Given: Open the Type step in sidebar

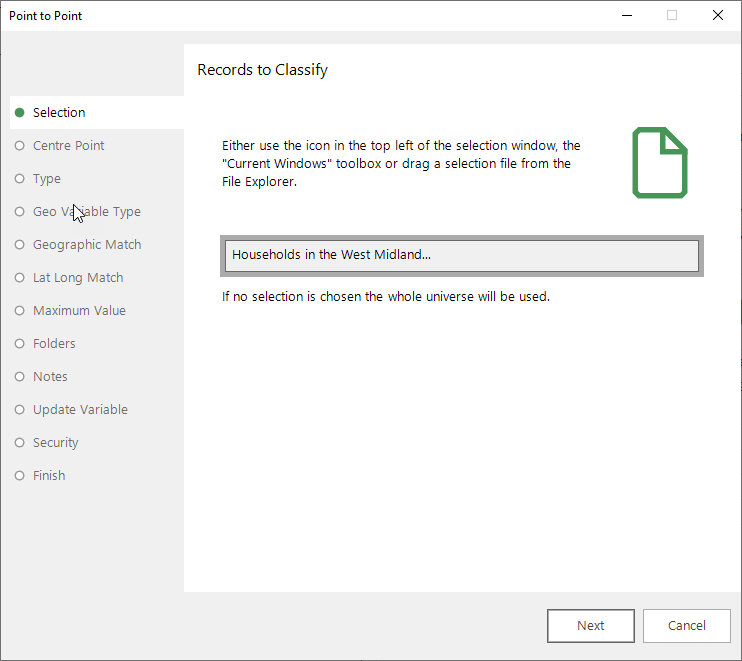Looking at the screenshot, I should [46, 179].
